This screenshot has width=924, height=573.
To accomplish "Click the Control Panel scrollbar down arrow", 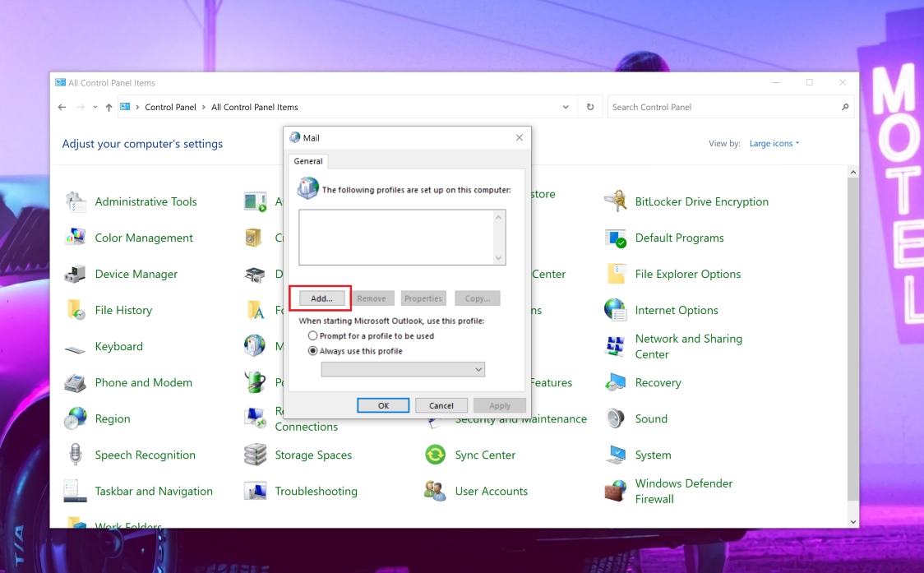I will coord(853,522).
